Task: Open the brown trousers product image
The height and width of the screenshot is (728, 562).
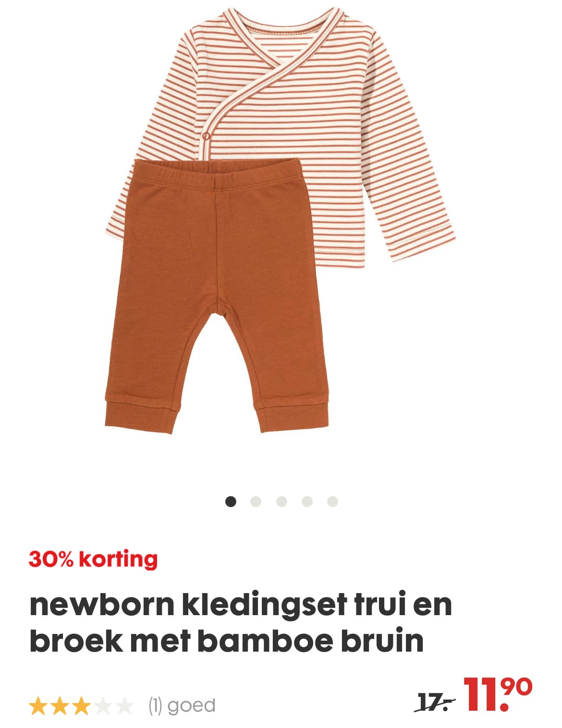Action: 217,296
